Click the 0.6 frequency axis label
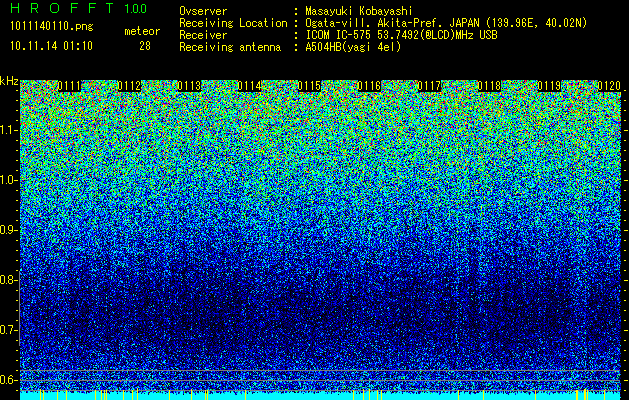The image size is (629, 400). coord(8,380)
